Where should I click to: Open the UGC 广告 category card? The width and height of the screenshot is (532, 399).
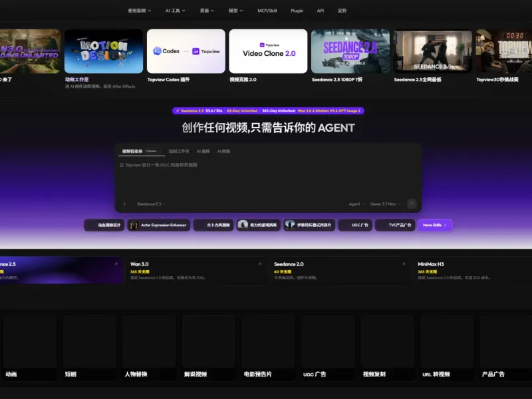pyautogui.click(x=328, y=346)
